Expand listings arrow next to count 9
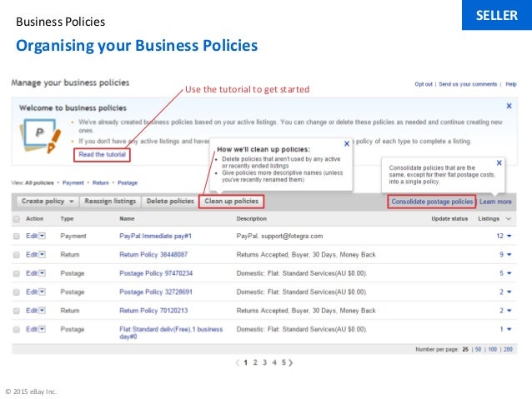The width and height of the screenshot is (532, 399). click(x=509, y=255)
